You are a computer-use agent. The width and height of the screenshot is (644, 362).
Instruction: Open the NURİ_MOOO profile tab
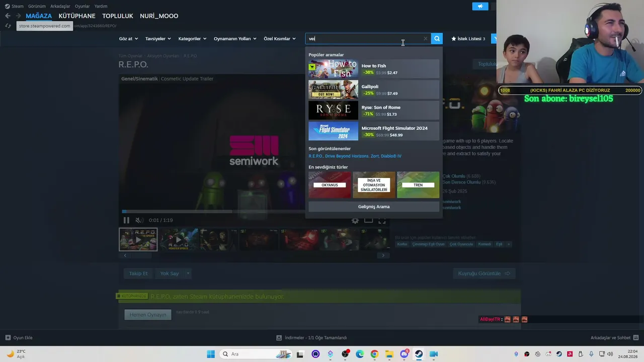point(159,16)
